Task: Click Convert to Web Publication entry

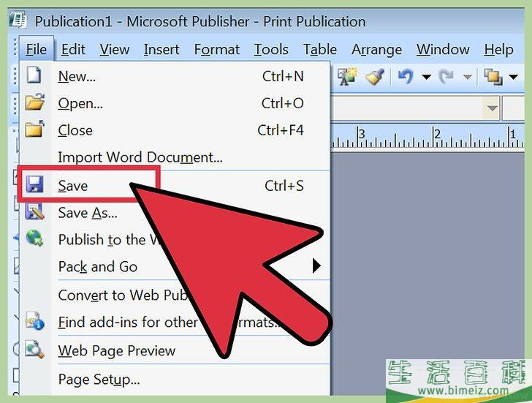Action: [122, 295]
